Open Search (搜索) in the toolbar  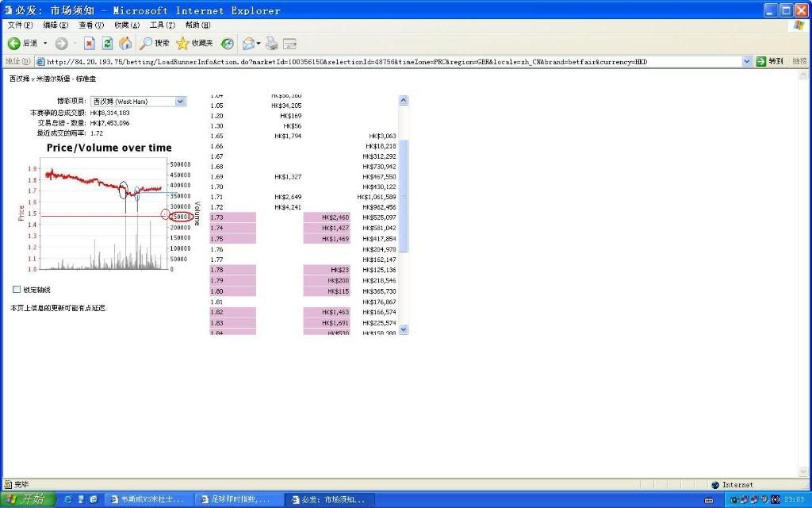coord(155,43)
